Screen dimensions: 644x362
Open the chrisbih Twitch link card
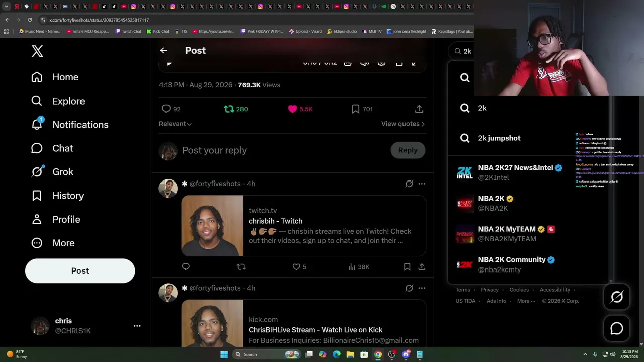point(304,226)
